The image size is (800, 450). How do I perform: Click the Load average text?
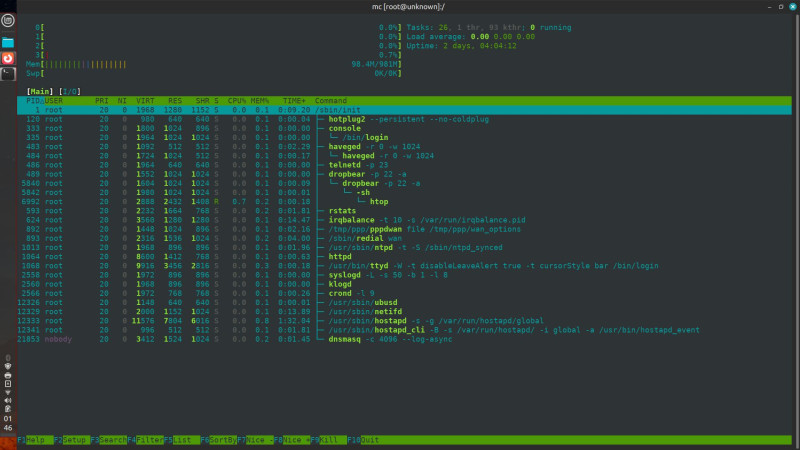pyautogui.click(x=470, y=37)
